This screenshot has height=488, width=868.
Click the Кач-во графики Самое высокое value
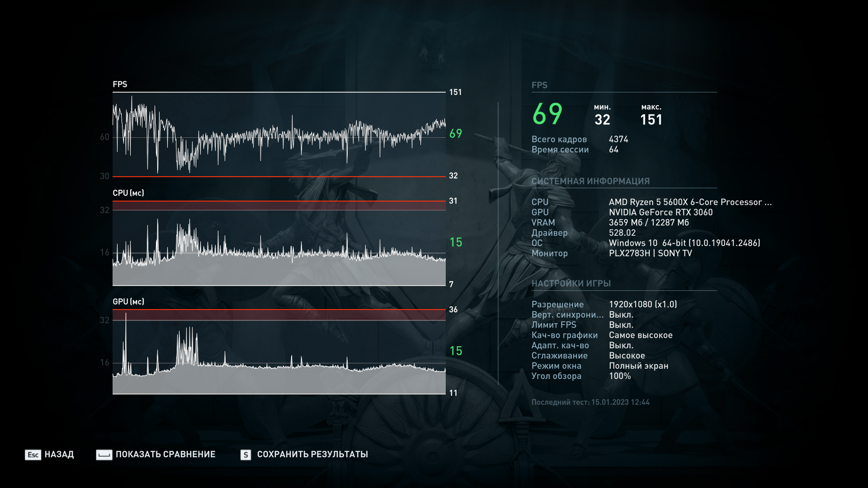(x=641, y=335)
